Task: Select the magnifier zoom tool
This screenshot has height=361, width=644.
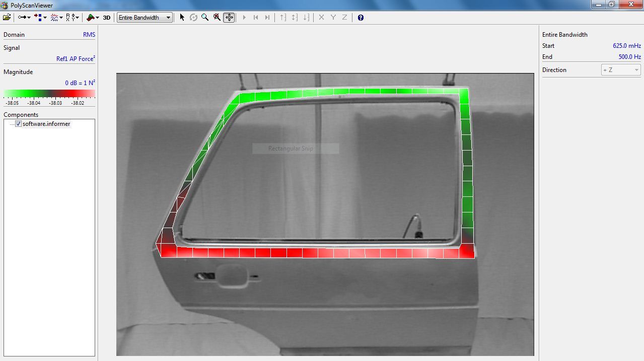Action: 205,17
